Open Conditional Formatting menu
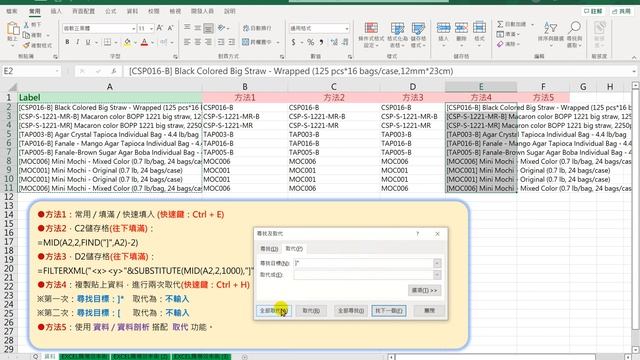Viewport: 640px width, 360px height. (x=371, y=35)
